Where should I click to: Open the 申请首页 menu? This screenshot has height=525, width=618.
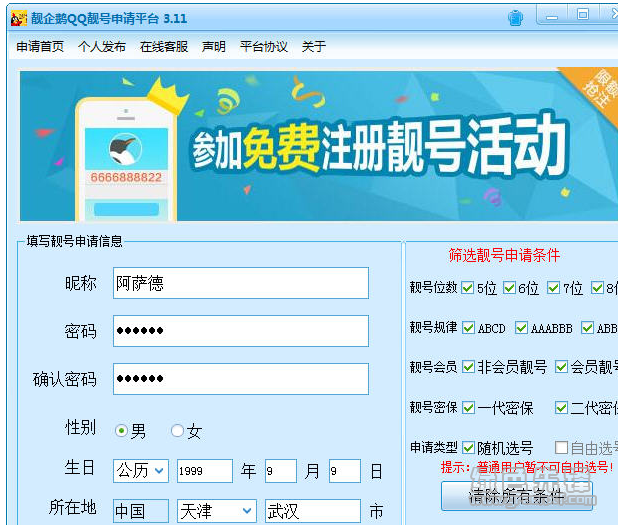click(x=40, y=47)
